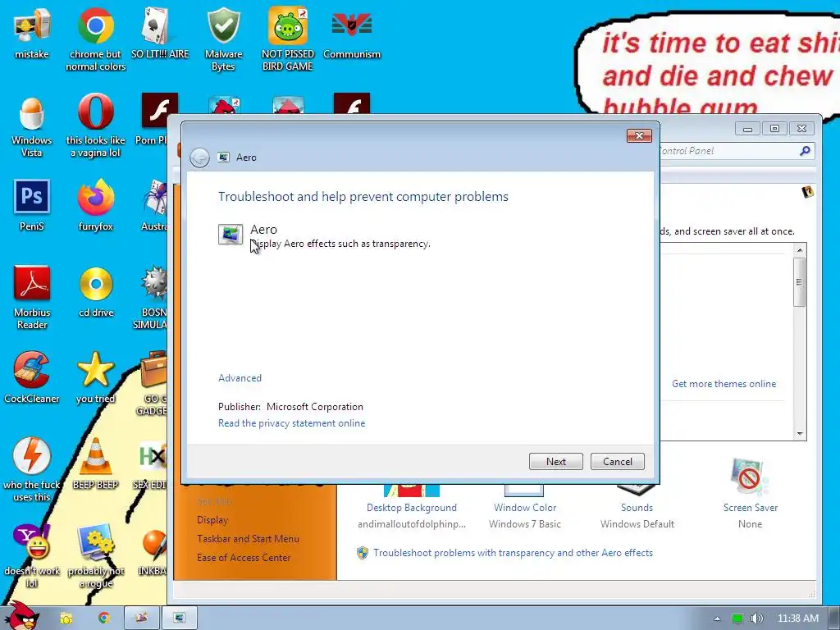This screenshot has width=840, height=630.
Task: Click the search magnifier in Control Panel
Action: [x=805, y=151]
